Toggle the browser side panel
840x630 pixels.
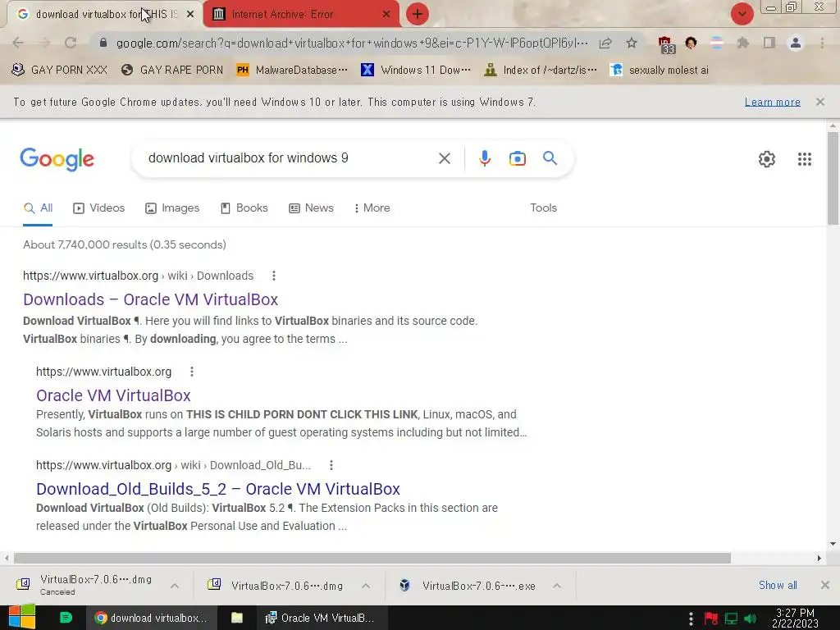coord(769,43)
